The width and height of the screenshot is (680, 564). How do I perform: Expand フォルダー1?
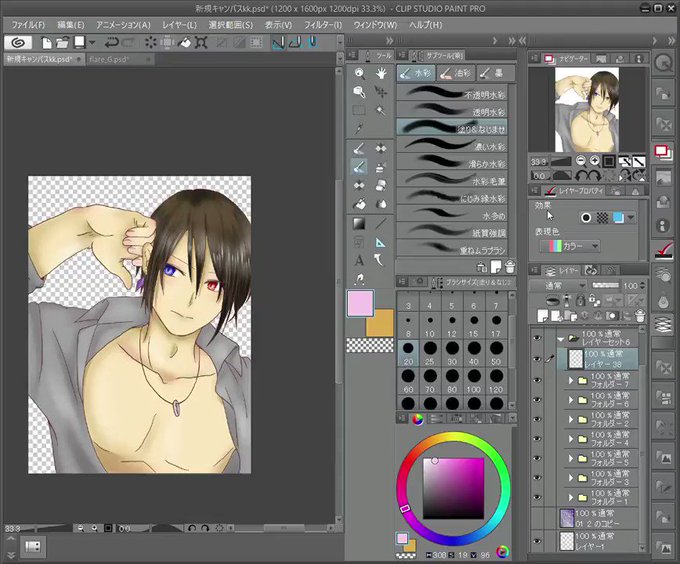pos(571,498)
